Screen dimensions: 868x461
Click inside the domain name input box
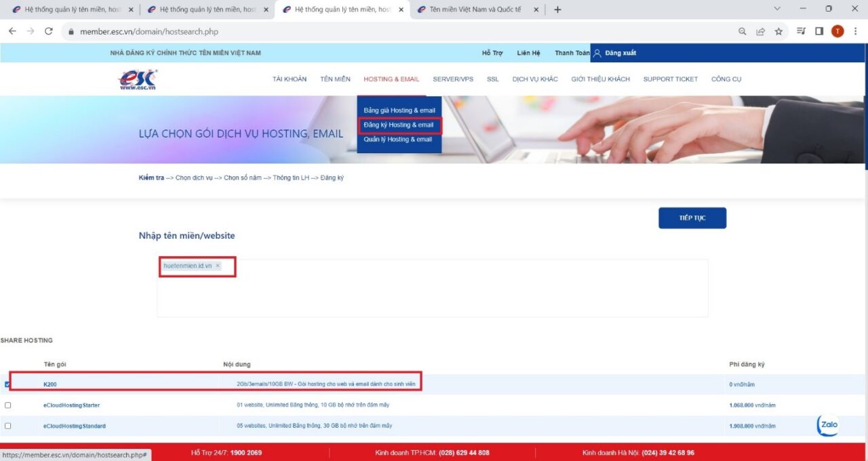pos(433,288)
